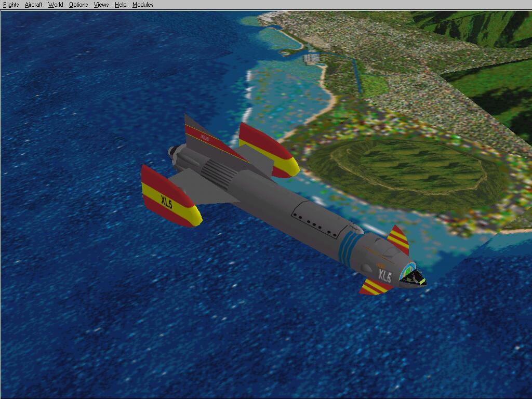Open the Views menu

click(x=101, y=5)
